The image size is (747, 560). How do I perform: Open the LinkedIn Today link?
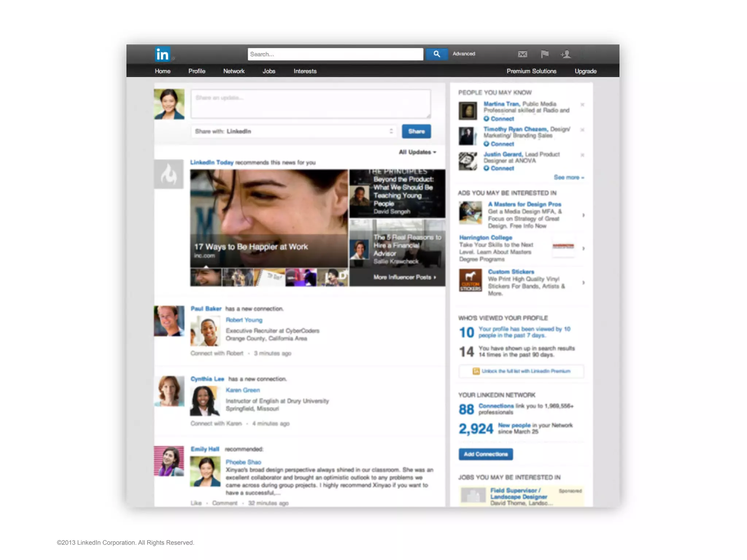212,162
